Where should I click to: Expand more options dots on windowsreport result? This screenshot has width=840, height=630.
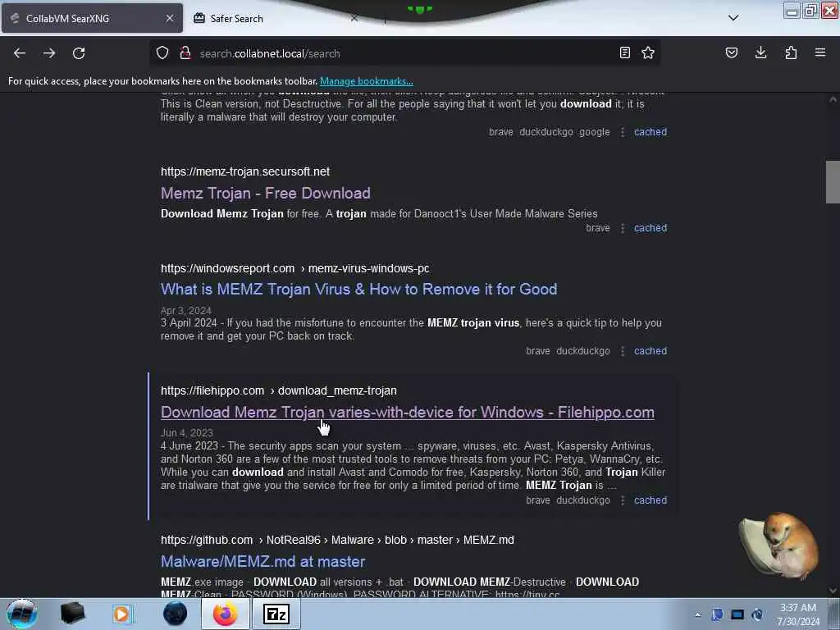[623, 351]
